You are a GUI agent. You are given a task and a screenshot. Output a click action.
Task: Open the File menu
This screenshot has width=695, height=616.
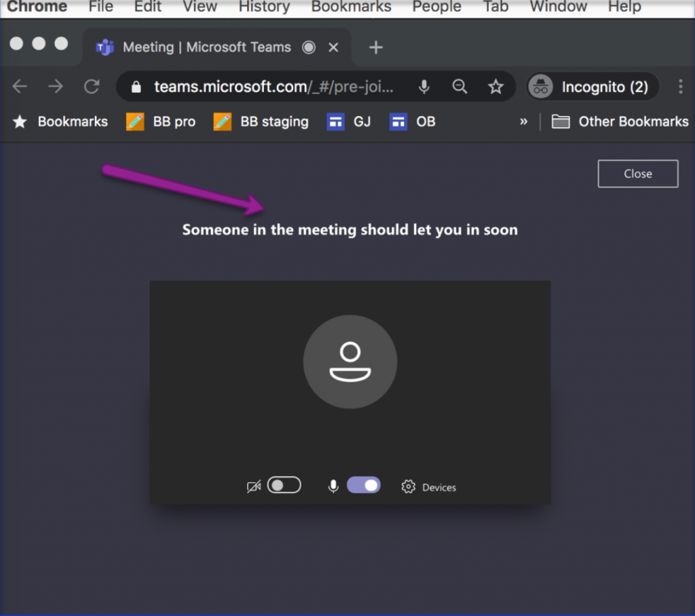coord(101,7)
